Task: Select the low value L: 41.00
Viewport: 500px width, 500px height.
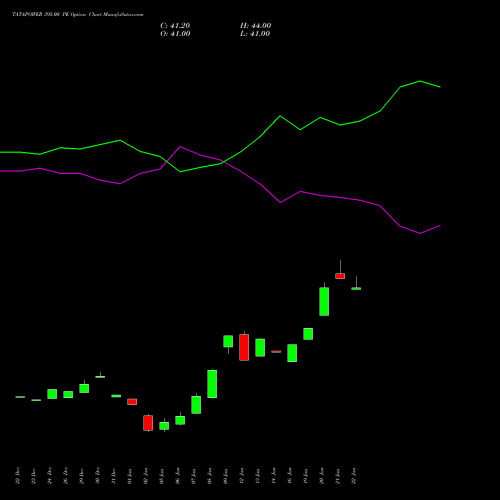Action: (x=255, y=34)
